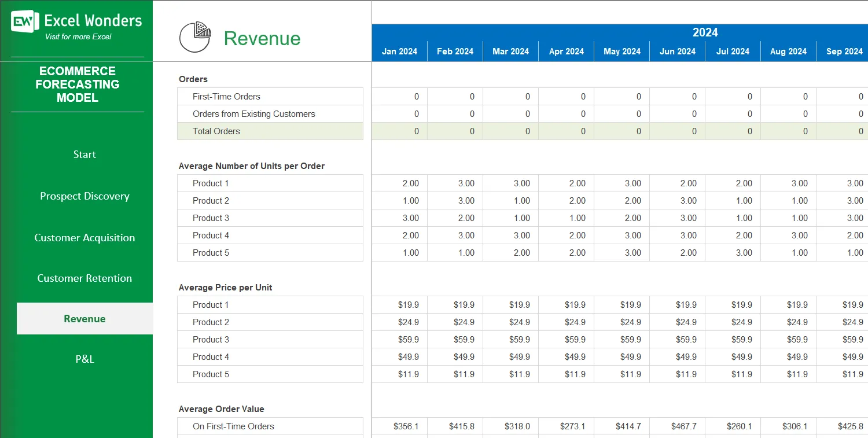The image size is (868, 438).
Task: Select the First-Time Orders row label
Action: pos(226,96)
